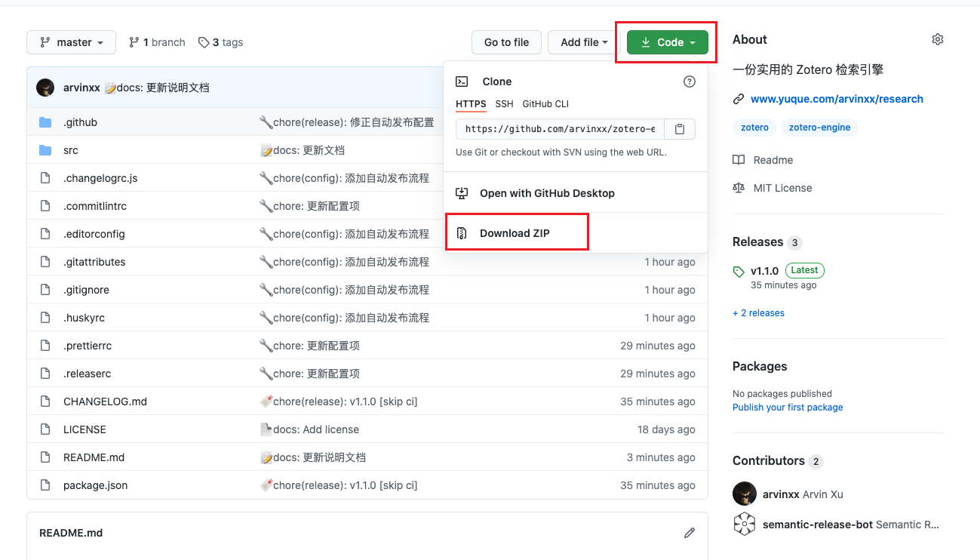Click the file icon beside .prettierrc
This screenshot has height=560, width=980.
(x=45, y=346)
